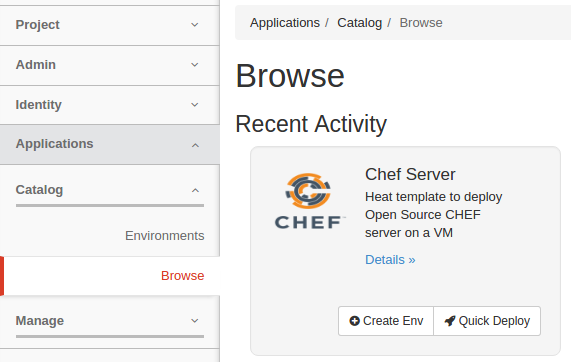This screenshot has height=362, width=571.
Task: Click the Catalog breadcrumb link
Action: 359,23
